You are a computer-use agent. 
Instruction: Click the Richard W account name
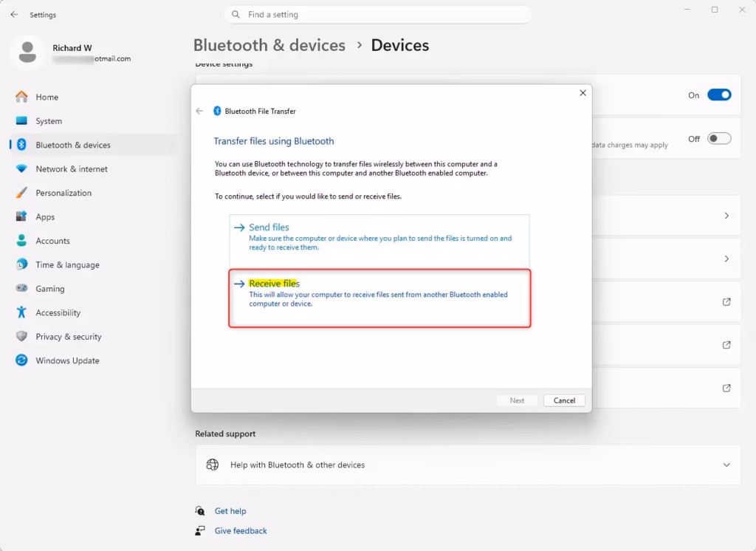[x=72, y=48]
